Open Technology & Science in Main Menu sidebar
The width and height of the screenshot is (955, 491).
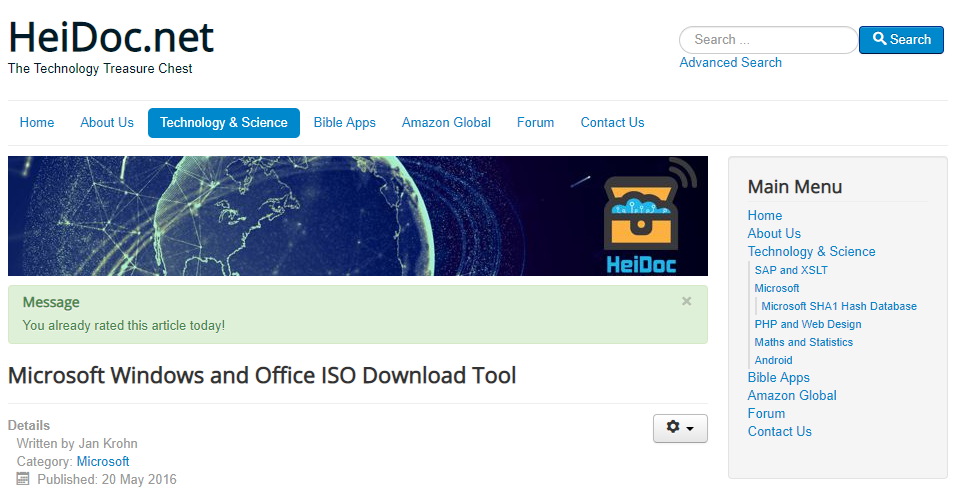pos(811,252)
